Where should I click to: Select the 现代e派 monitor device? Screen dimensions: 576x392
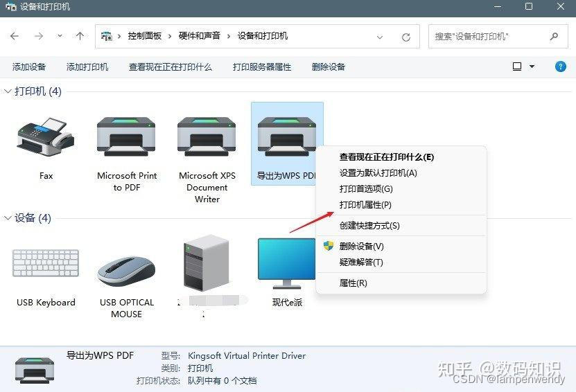pyautogui.click(x=286, y=263)
